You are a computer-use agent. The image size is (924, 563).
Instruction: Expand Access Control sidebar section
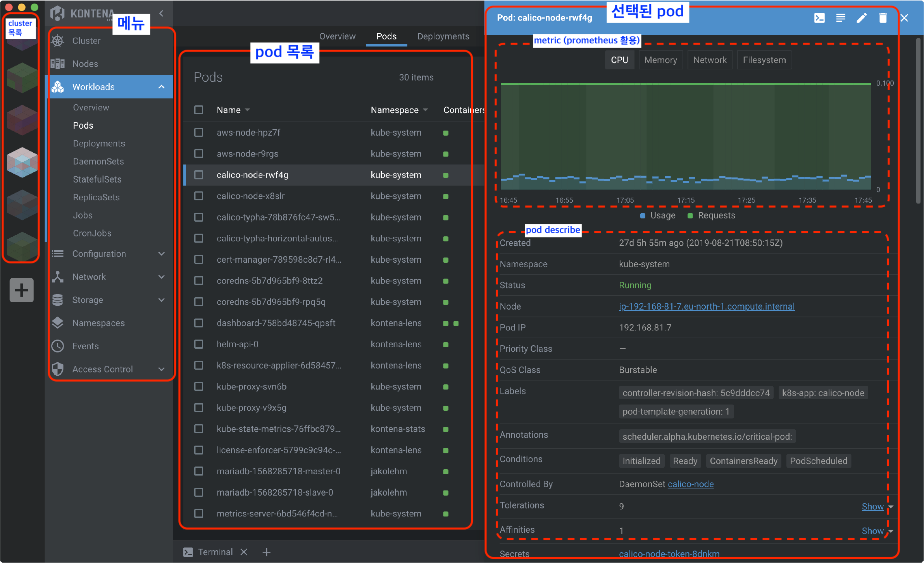(162, 369)
